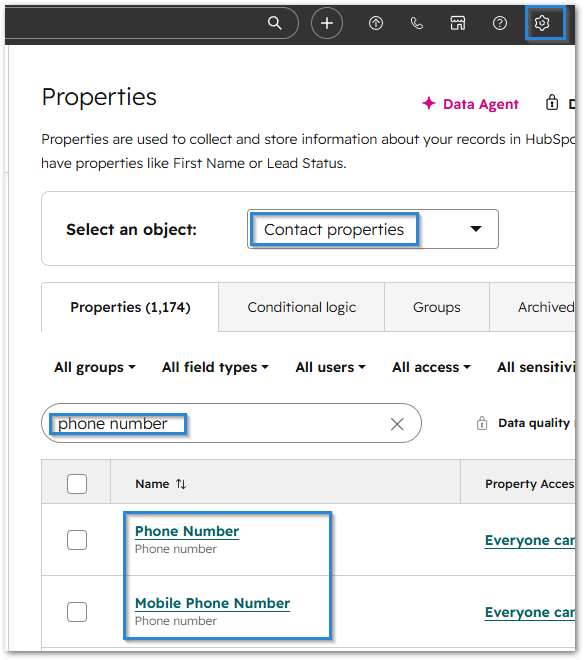Switch to the Groups tab
Viewport: 584px width, 660px height.
pos(437,307)
